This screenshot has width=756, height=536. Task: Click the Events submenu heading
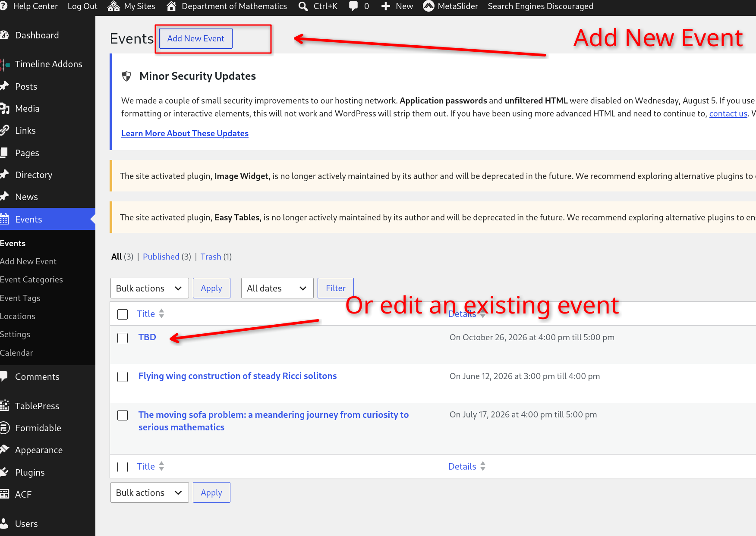13,243
